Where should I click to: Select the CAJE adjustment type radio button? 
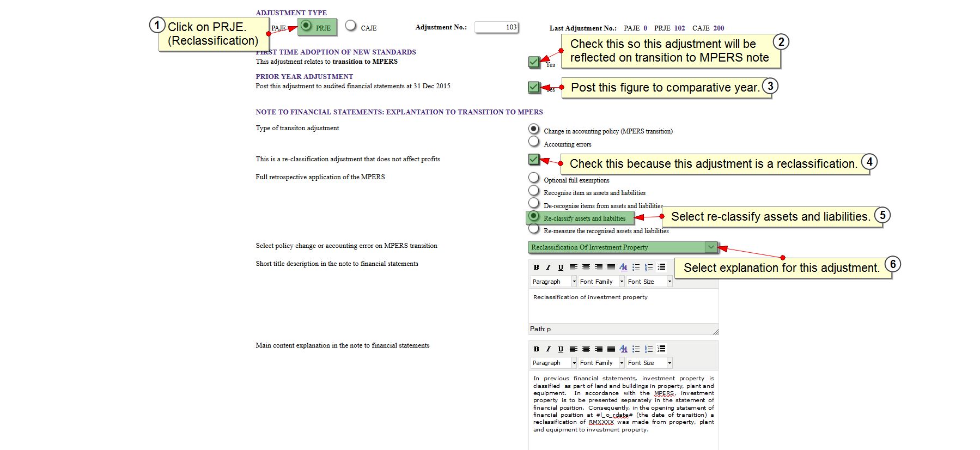tap(351, 26)
